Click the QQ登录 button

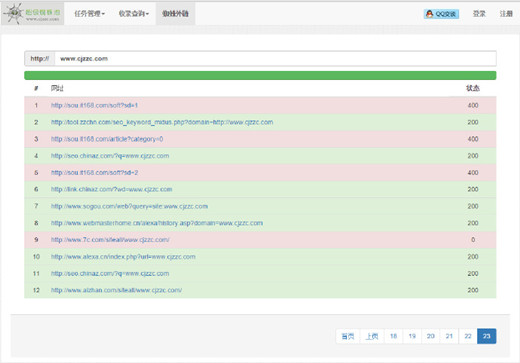coord(441,14)
